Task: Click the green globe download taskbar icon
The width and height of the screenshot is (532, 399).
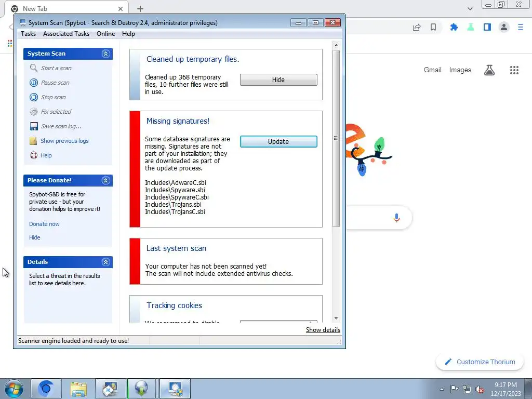Action: 142,389
